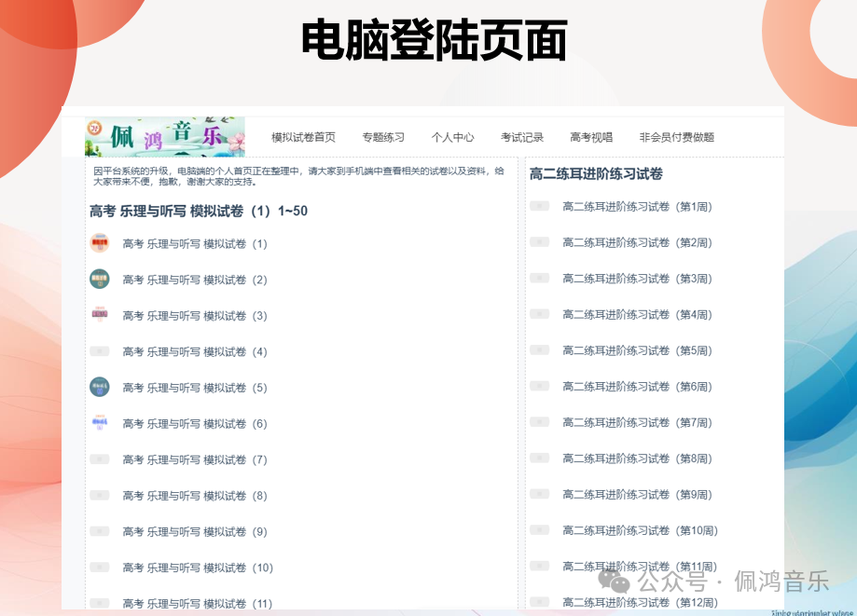857x616 pixels.
Task: Click the 佩鸿音乐 logo banner
Action: pos(164,136)
